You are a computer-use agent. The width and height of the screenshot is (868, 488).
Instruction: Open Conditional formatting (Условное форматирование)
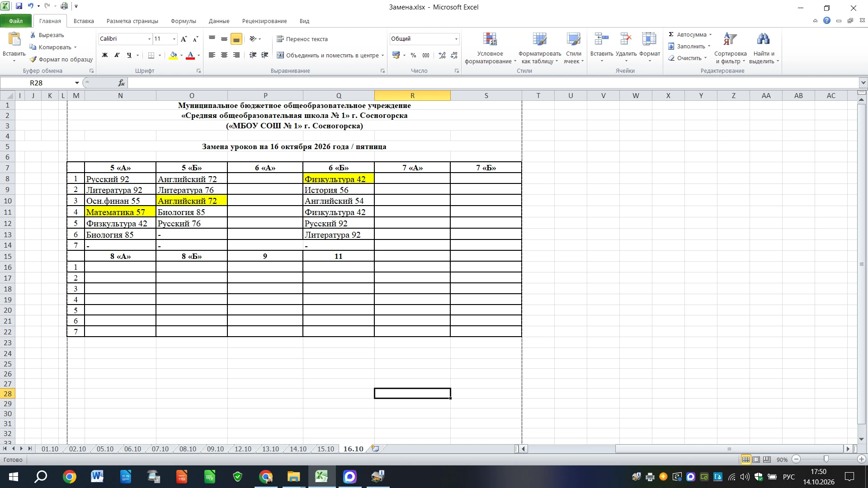tap(490, 49)
